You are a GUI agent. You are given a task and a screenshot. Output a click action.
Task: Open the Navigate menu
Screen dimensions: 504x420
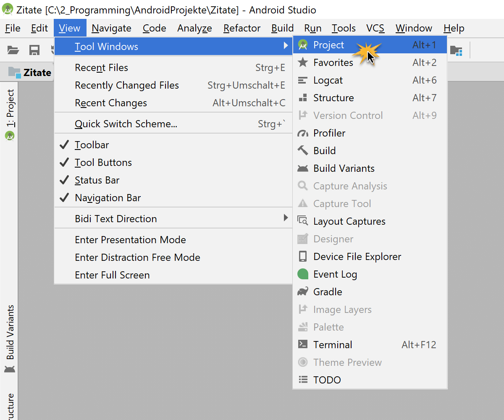click(111, 28)
